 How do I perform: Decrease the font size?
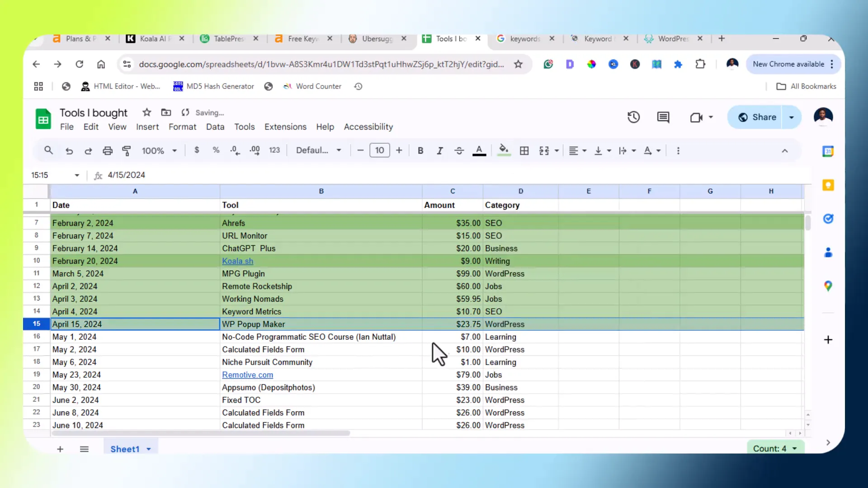click(360, 150)
